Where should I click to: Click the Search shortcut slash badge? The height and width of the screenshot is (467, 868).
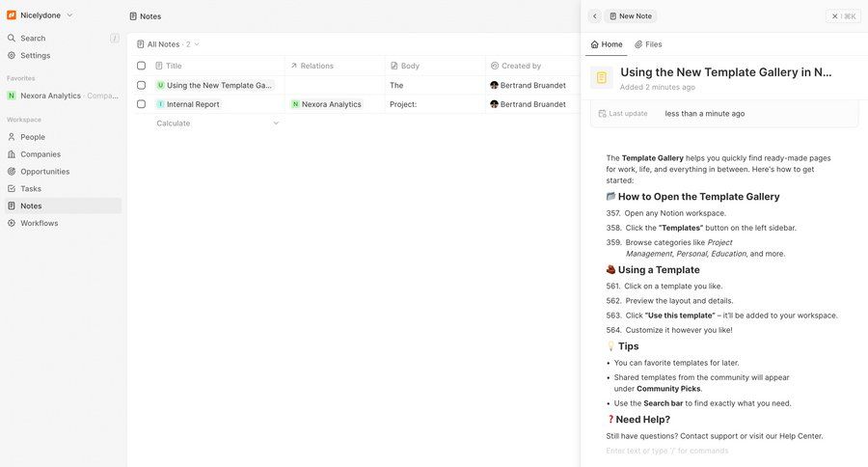[x=115, y=39]
